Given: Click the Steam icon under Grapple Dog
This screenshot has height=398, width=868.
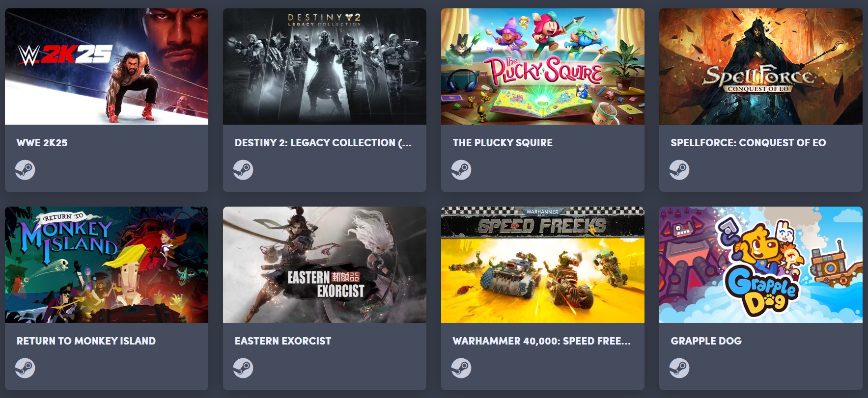Looking at the screenshot, I should [x=679, y=368].
